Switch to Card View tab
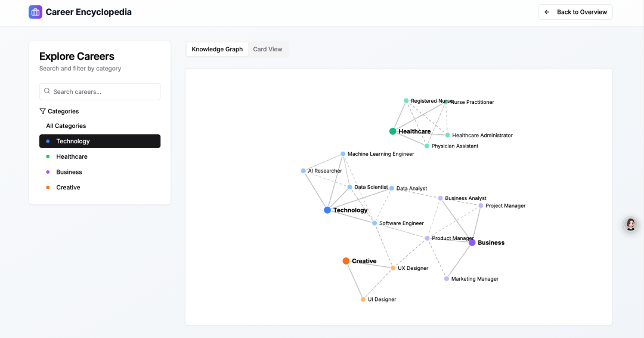The width and height of the screenshot is (644, 338). click(x=268, y=49)
